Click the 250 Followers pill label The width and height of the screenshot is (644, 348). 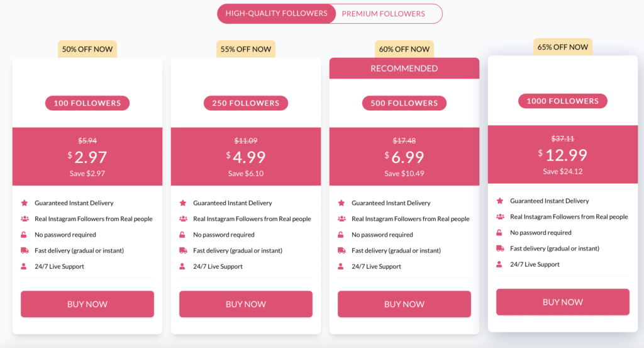point(246,103)
